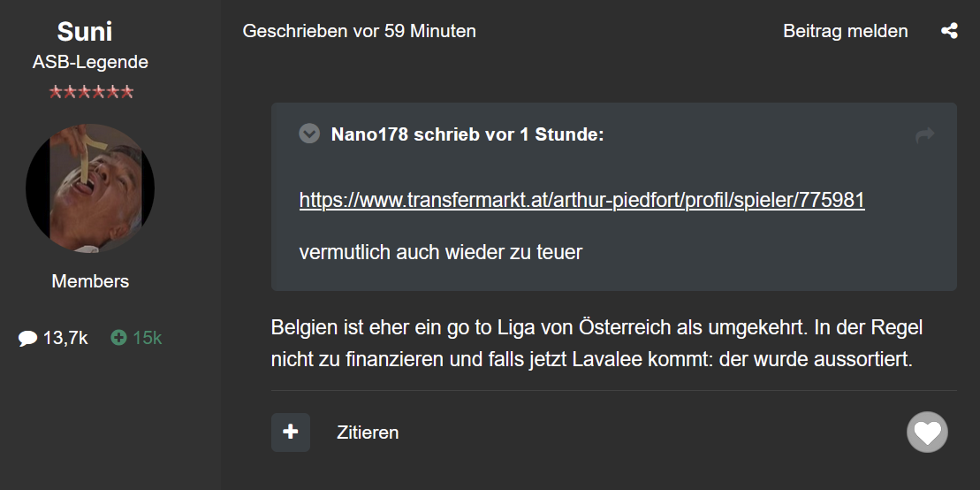Open Suni's avatar picture
Viewport: 980px width, 490px height.
point(90,188)
